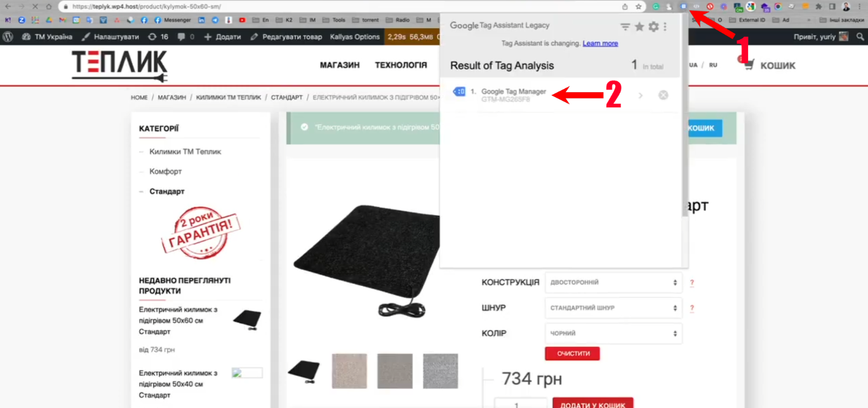Open the Технологія menu item
The image size is (868, 408).
tap(401, 65)
